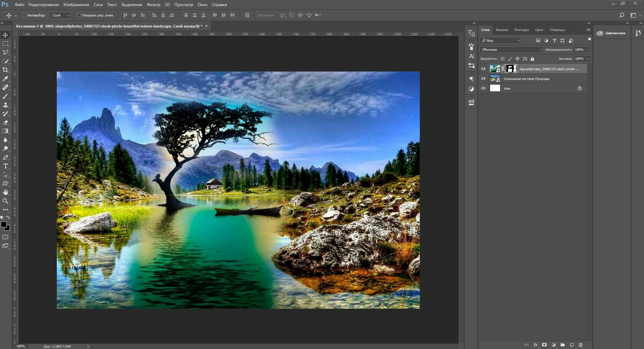644x349 pixels.
Task: Create a new adjustment layer
Action: pos(554,345)
